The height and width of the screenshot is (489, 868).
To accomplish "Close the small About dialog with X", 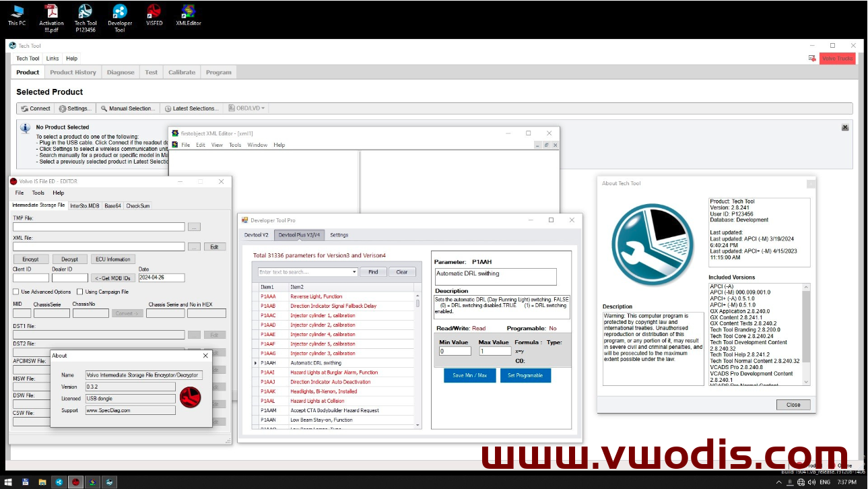I will pos(205,356).
